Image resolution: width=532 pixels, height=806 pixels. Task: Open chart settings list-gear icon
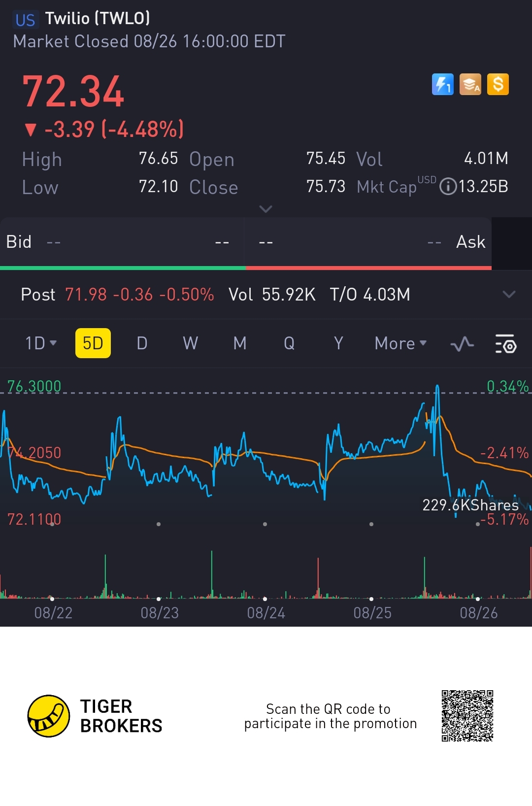point(505,343)
